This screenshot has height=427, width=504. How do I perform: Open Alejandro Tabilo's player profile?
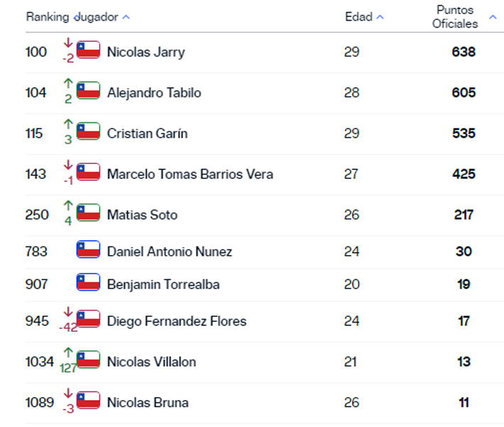click(x=154, y=92)
